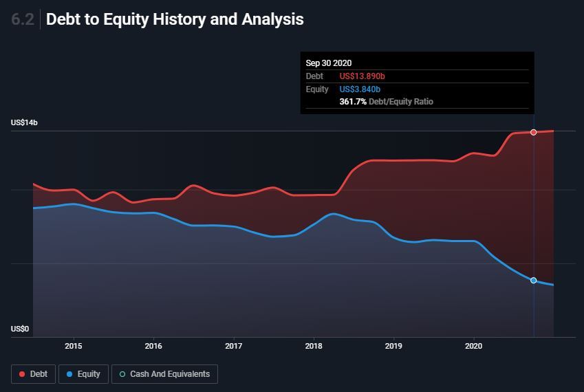Click the blue dot in the Equity legend
584x392 pixels.
click(70, 374)
